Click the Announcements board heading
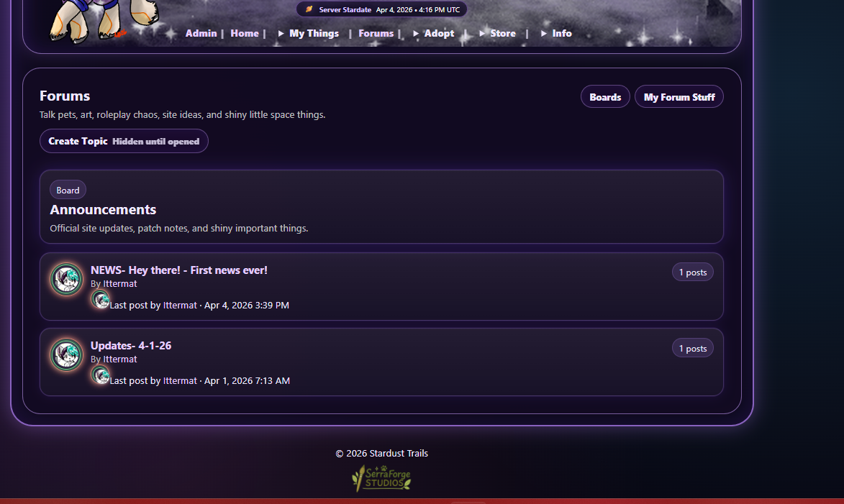The height and width of the screenshot is (504, 844). pyautogui.click(x=103, y=209)
